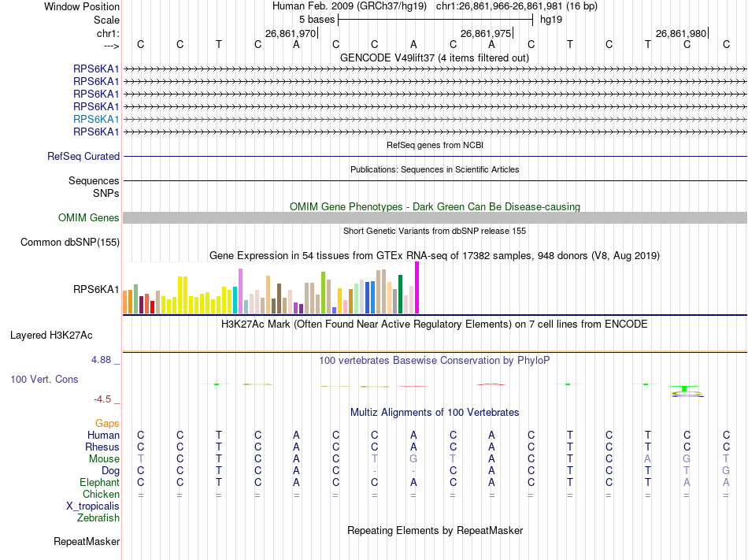Click the green conservation peak in PhyloP track
This screenshot has width=748, height=560.
pos(684,389)
